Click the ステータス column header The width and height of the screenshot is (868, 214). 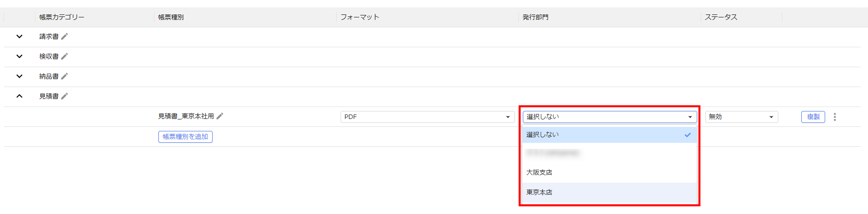[x=721, y=17]
